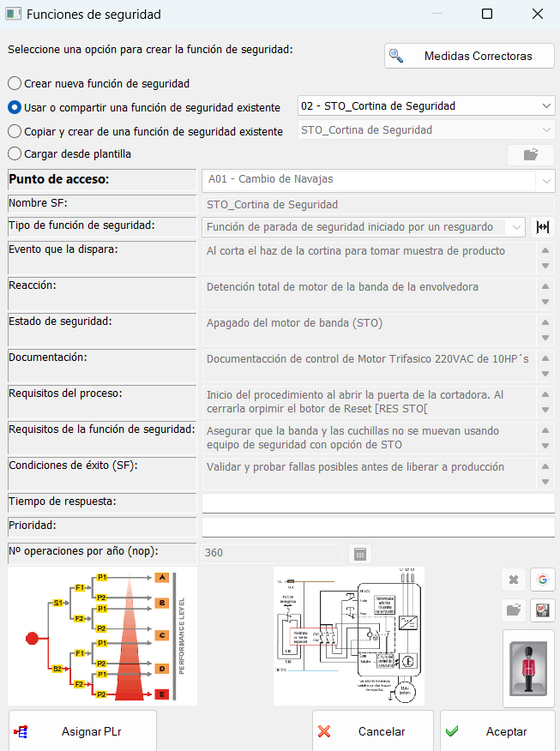Expand the Punto de acceso dropdown
Viewport: 560px width, 751px height.
pos(546,181)
